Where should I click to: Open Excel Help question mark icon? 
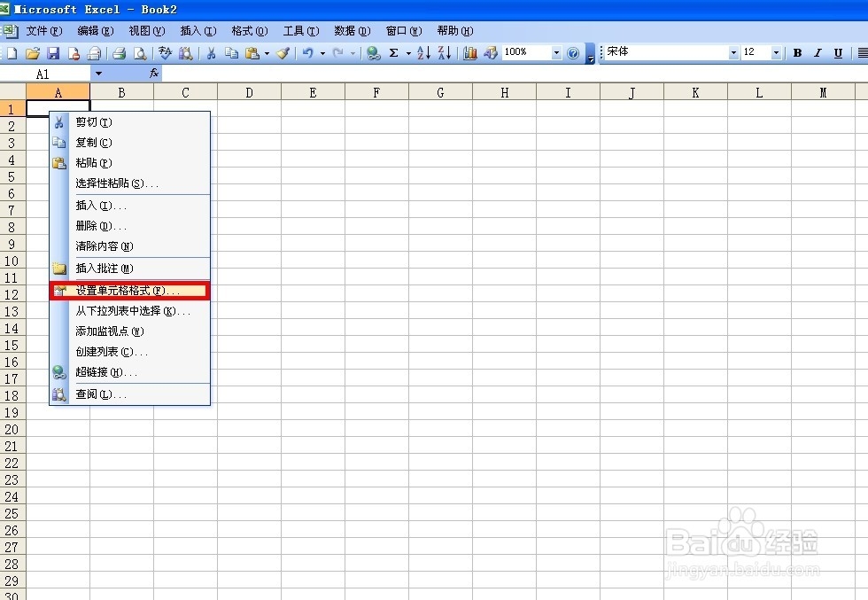click(574, 53)
